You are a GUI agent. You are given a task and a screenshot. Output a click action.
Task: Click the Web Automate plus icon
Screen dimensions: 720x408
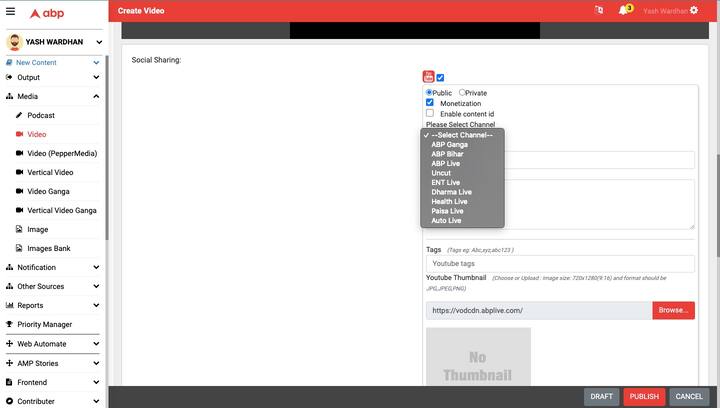tap(9, 343)
